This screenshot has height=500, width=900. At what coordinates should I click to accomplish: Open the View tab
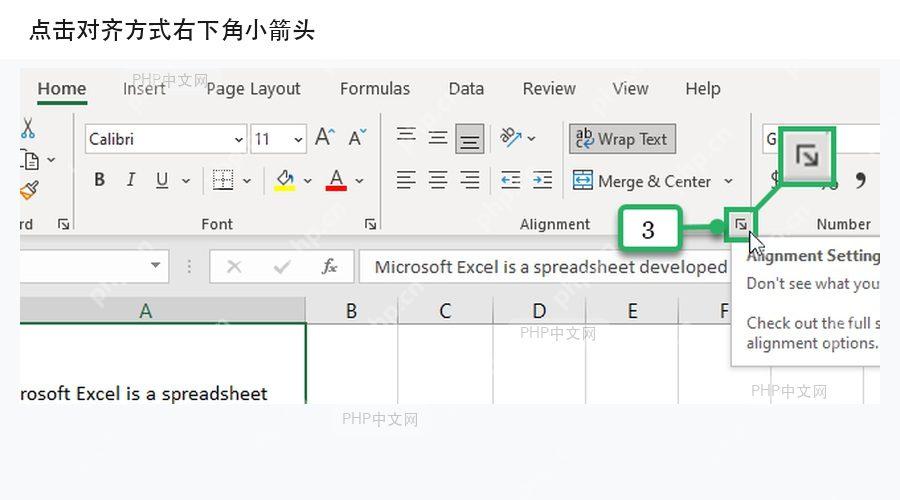coord(630,89)
